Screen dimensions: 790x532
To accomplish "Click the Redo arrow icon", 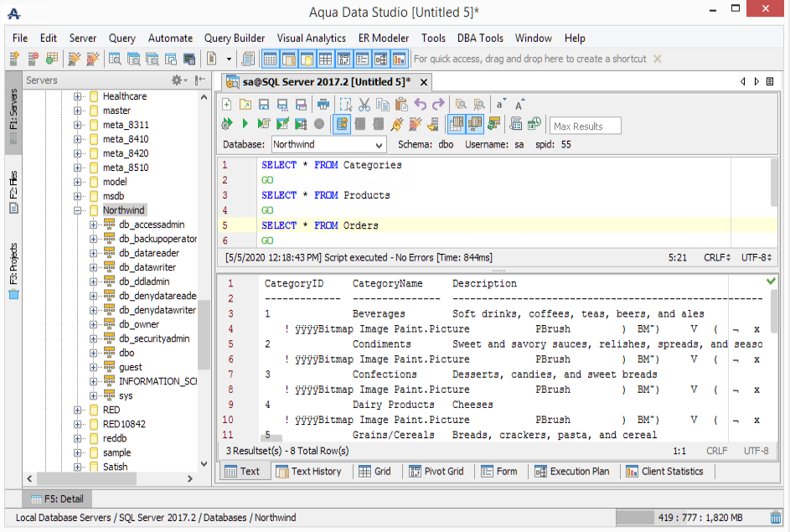I will pos(438,105).
